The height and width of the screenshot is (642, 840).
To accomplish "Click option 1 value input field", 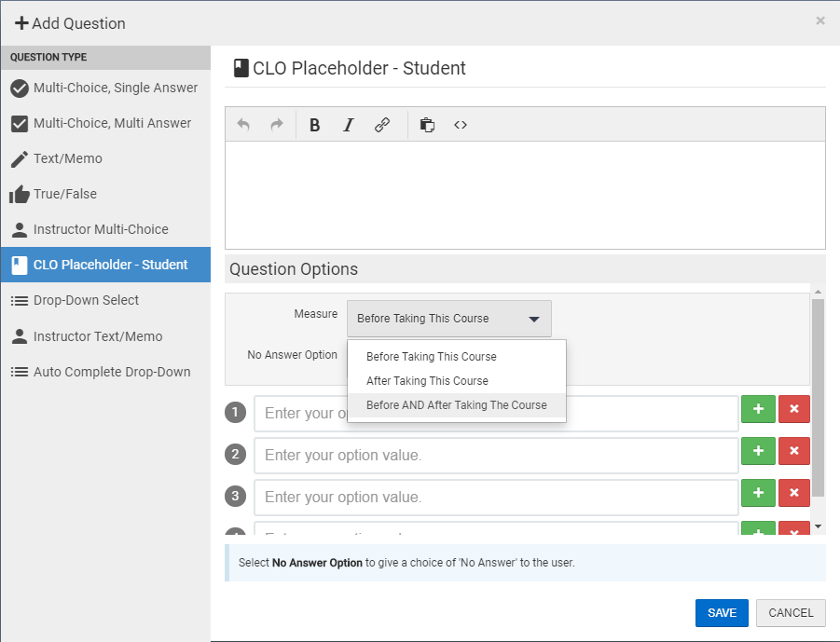I will point(496,414).
